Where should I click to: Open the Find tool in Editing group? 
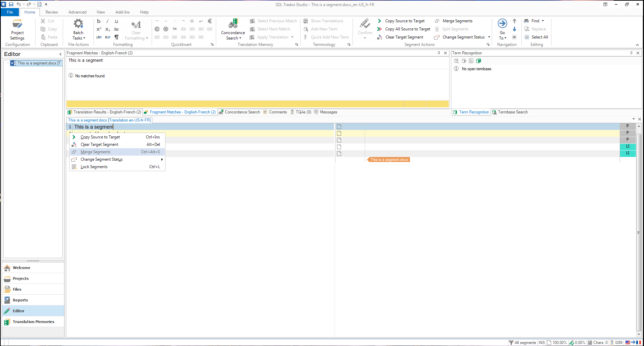pos(535,21)
